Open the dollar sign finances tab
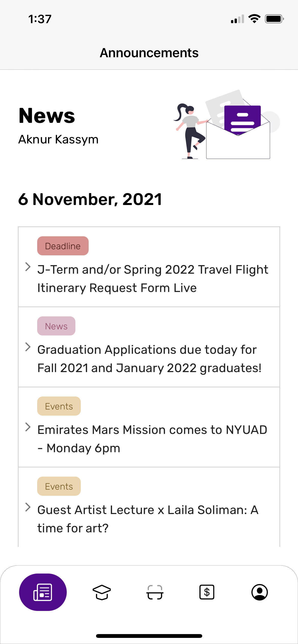Image resolution: width=298 pixels, height=644 pixels. [207, 592]
